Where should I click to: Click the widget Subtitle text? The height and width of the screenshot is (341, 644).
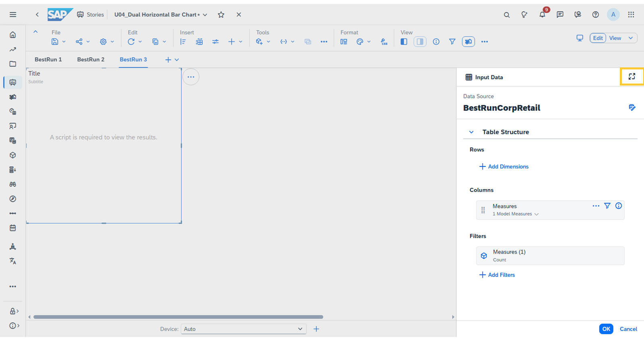35,82
